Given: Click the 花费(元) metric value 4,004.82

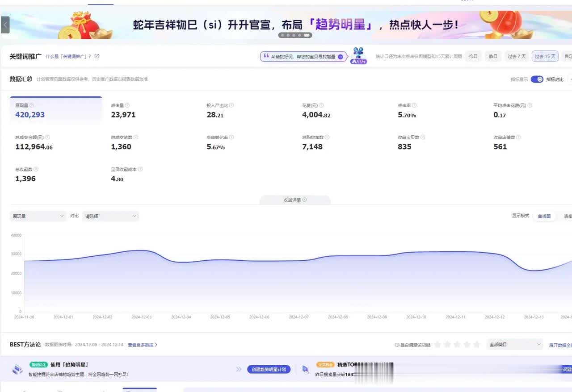Looking at the screenshot, I should [316, 115].
